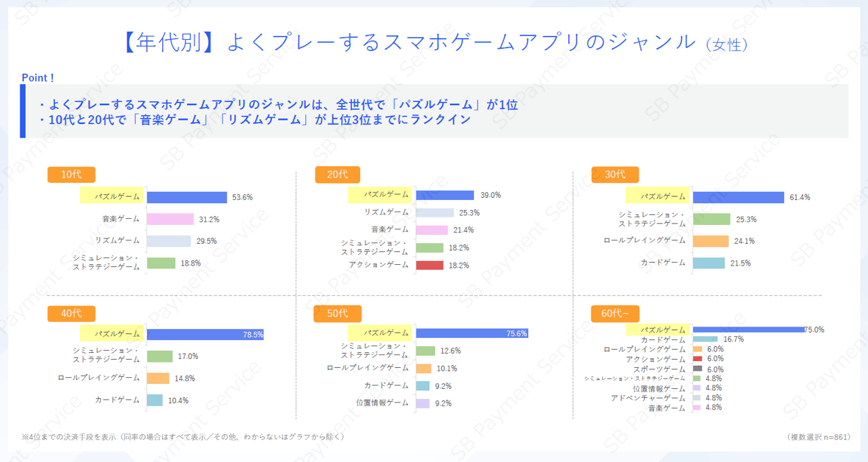Screen dimensions: 868x462
Task: Click the blue 53.6% puzzle game bar
Action: (186, 197)
